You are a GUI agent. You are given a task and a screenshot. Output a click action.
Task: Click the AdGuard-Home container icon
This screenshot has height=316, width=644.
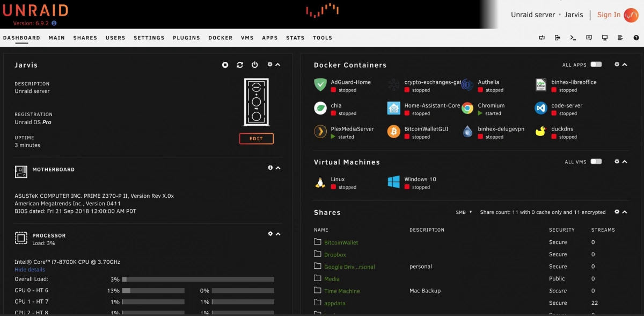(x=320, y=85)
